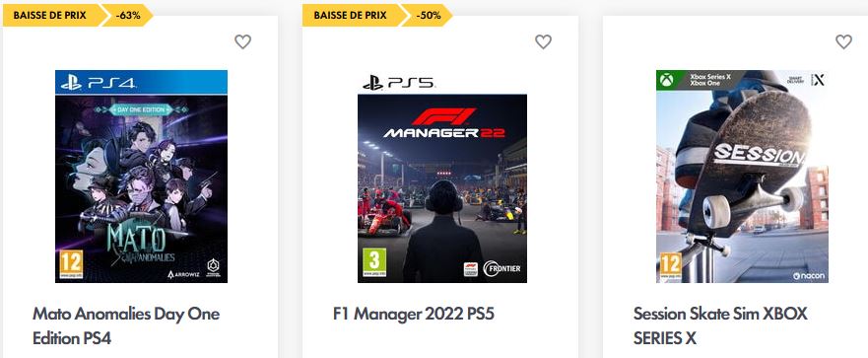Click the nacon logo on Session cover
This screenshot has width=868, height=358.
point(809,275)
